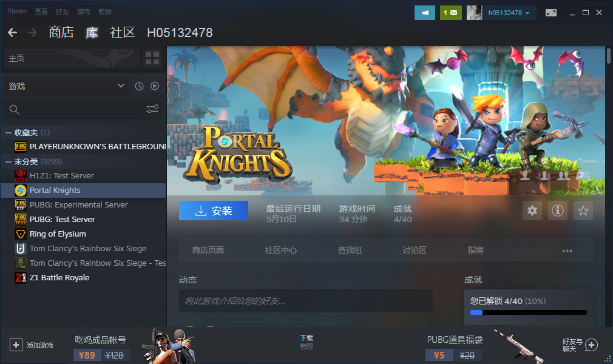Image resolution: width=613 pixels, height=364 pixels.
Task: Open the 游戏 filter dropdown
Action: (67, 86)
